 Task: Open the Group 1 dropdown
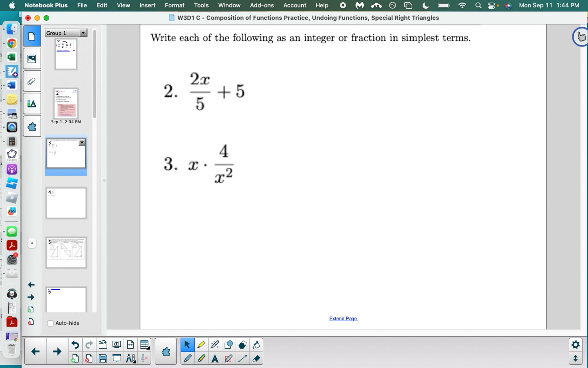click(83, 33)
